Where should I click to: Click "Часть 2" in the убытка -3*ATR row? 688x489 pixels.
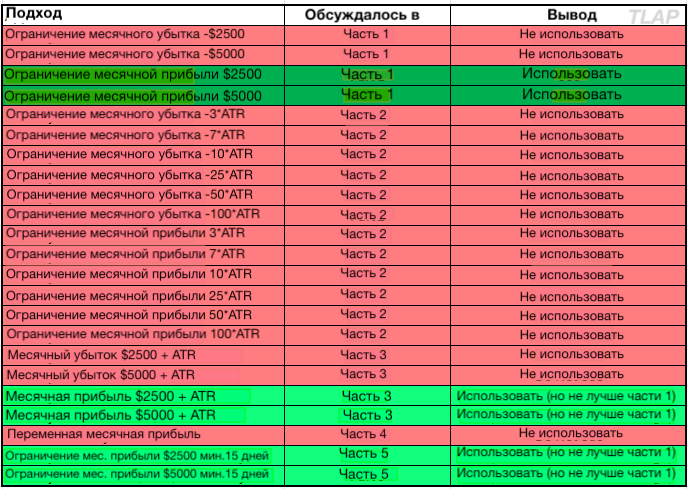click(363, 115)
